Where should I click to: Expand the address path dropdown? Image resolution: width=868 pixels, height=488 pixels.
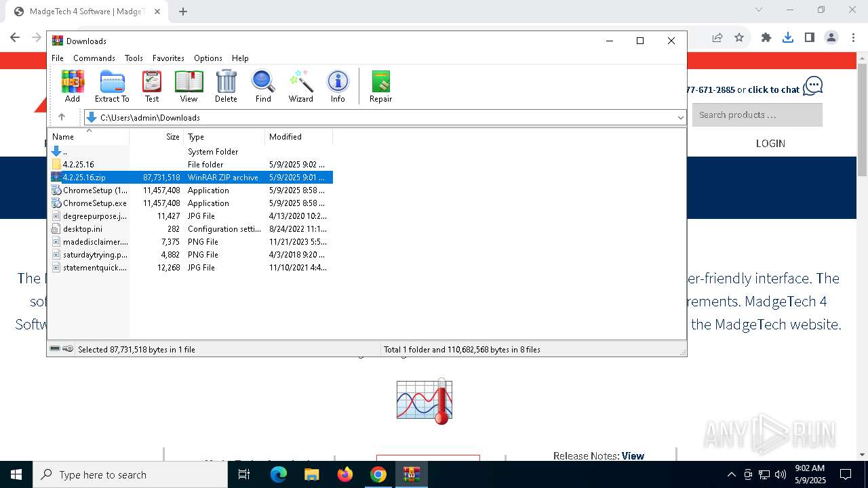tap(680, 118)
